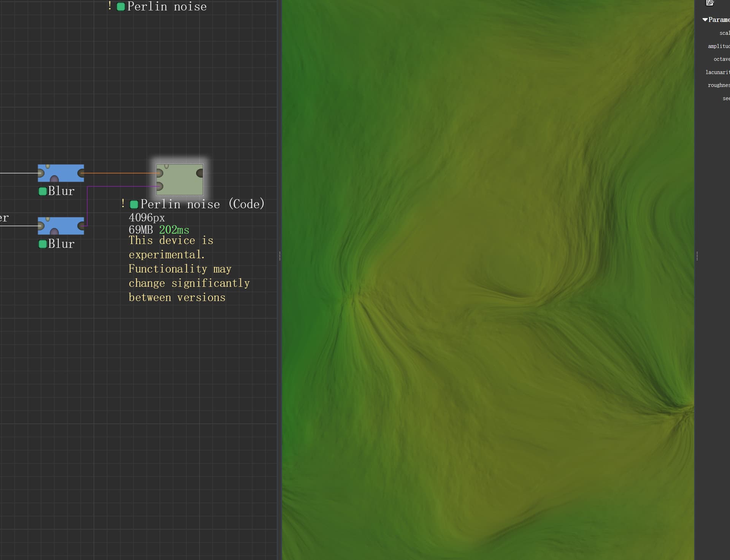Click purple mask port on upper Blur
This screenshot has width=730, height=560.
[54, 179]
